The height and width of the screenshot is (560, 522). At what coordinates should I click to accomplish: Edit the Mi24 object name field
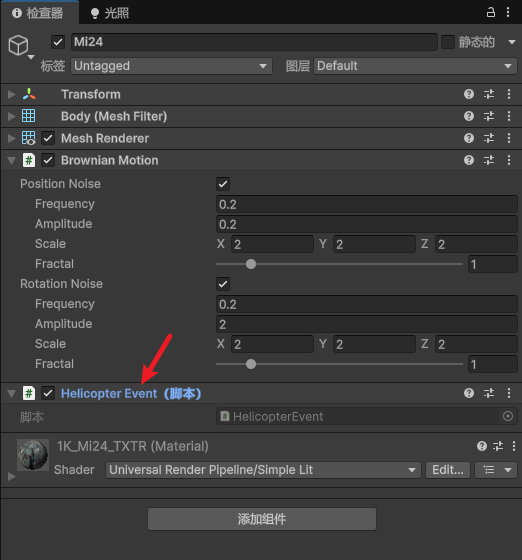click(x=254, y=42)
